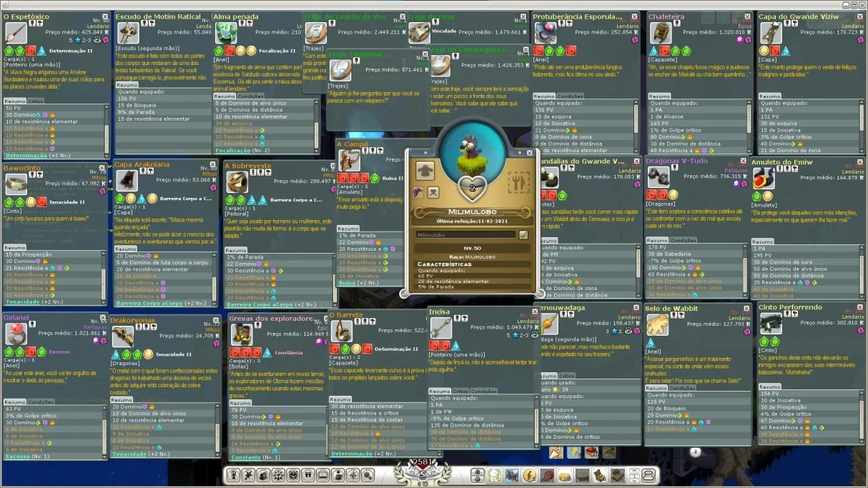The width and height of the screenshot is (868, 488).
Task: Select the A Sobreveste breastplate thumbnail
Action: (237, 181)
